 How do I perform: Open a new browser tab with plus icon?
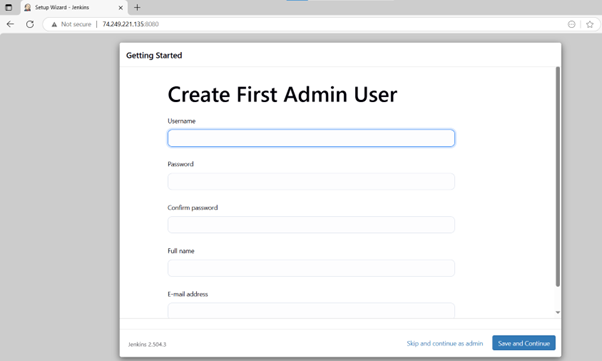pos(137,7)
